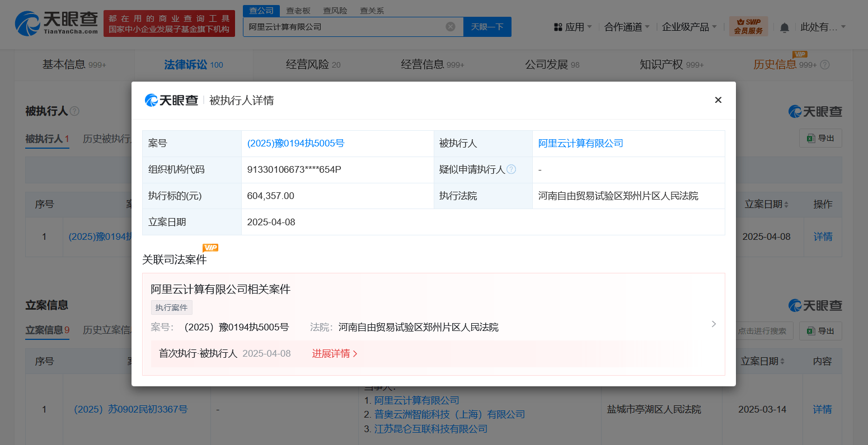
Task: Select the 立案信息 9 sub-tab
Action: pyautogui.click(x=47, y=330)
